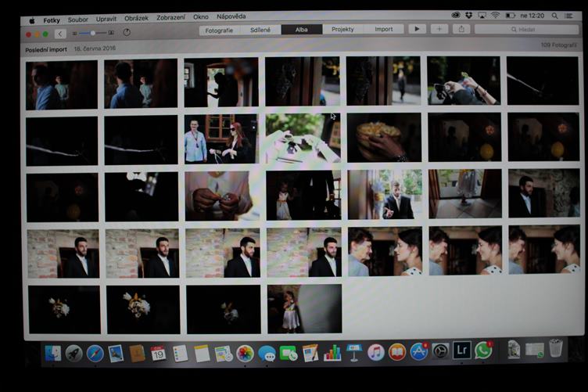Open the Fotky menu
Viewport: 588px width, 392px height.
click(x=52, y=20)
